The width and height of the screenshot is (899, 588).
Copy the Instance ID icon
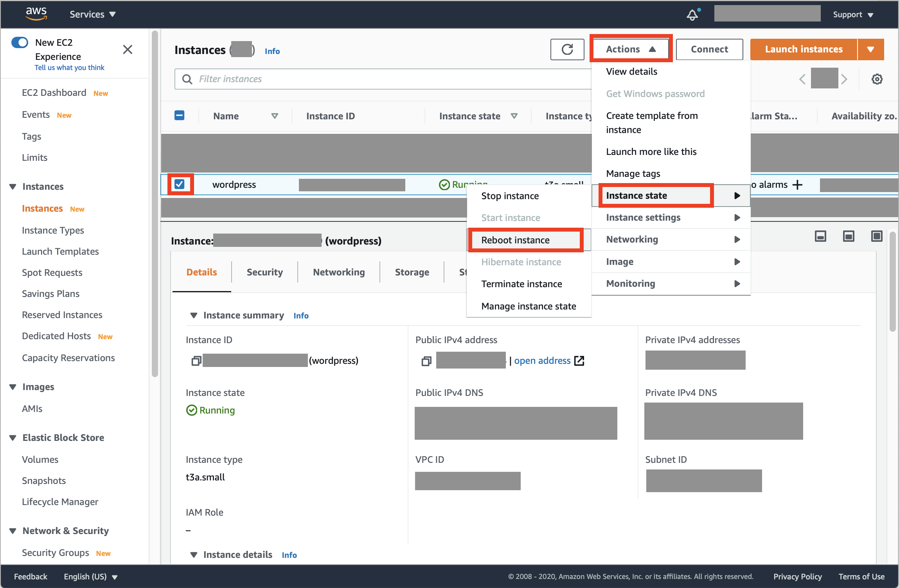pyautogui.click(x=196, y=361)
